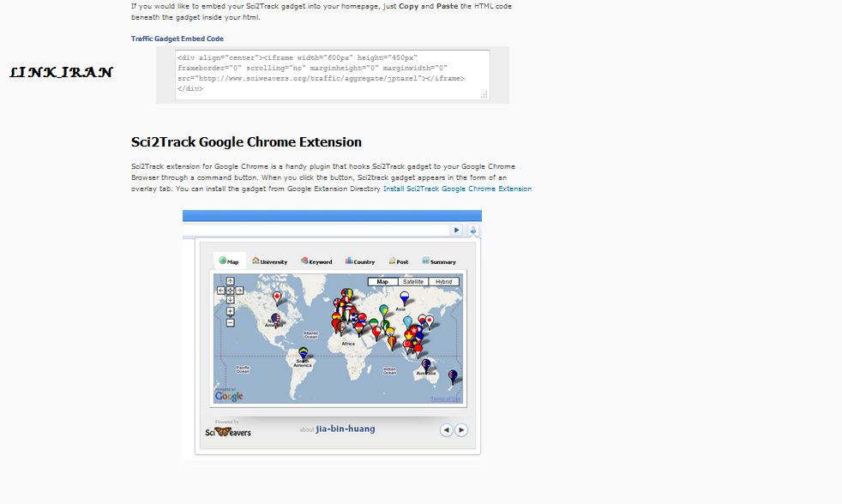
Task: Switch to the Map tab
Action: [x=229, y=261]
